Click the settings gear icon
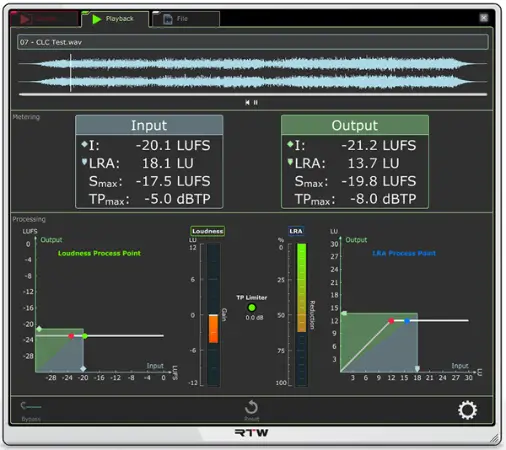The width and height of the screenshot is (506, 450). click(467, 410)
